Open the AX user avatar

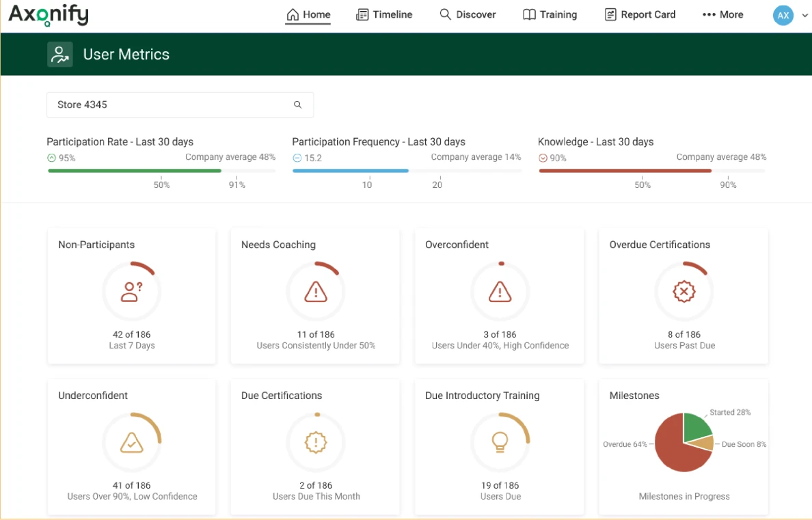point(783,15)
